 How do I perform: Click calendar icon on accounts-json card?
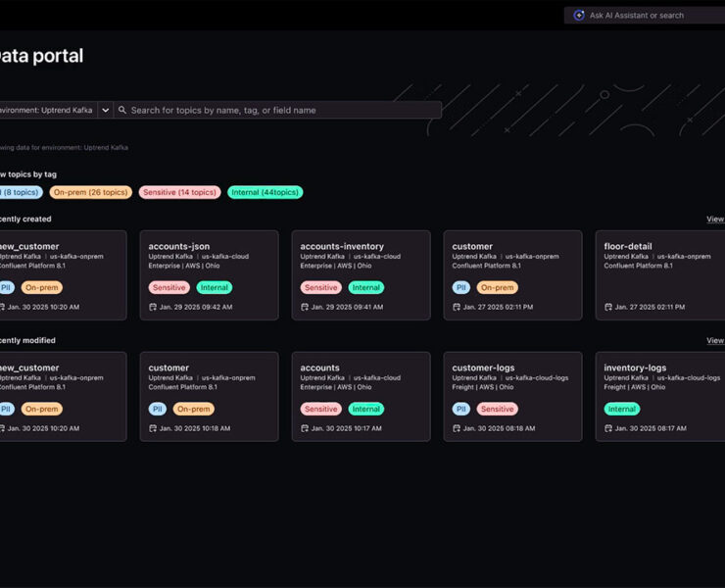point(153,307)
